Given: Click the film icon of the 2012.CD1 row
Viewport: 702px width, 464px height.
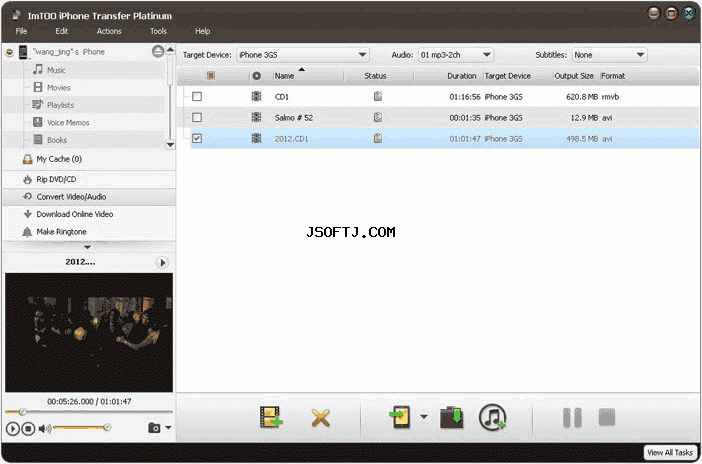Looking at the screenshot, I should [256, 138].
